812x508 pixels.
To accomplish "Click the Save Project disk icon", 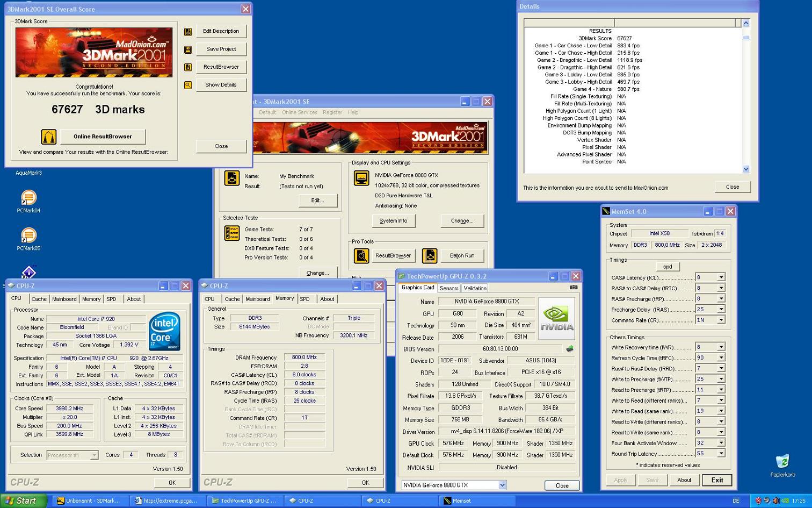I will (188, 49).
